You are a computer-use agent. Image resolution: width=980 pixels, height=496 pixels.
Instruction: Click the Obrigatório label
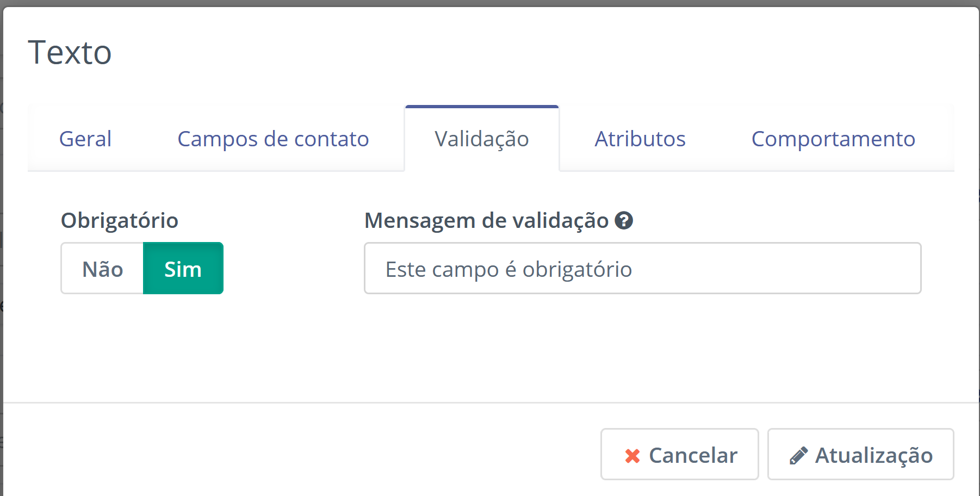click(x=120, y=221)
